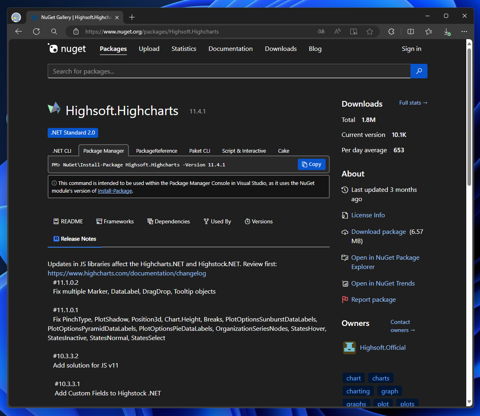The image size is (480, 416).
Task: Click the Highsoft.Highcharts package icon
Action: point(54,108)
